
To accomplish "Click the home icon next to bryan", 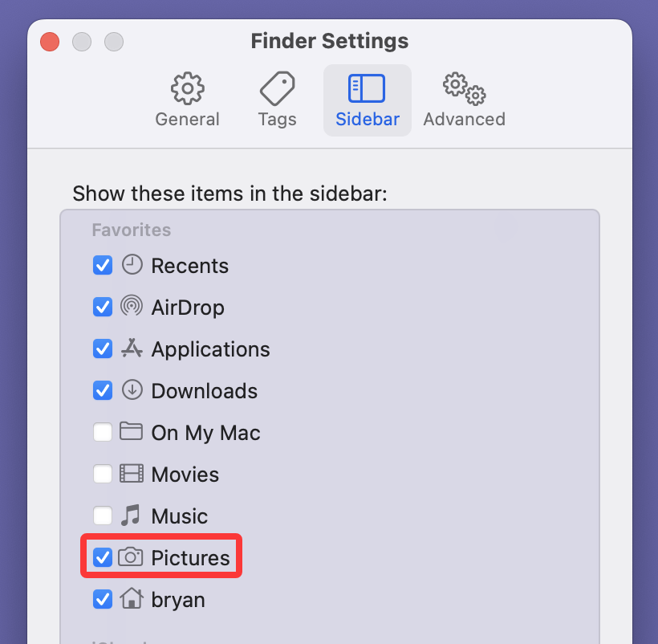I will point(132,598).
